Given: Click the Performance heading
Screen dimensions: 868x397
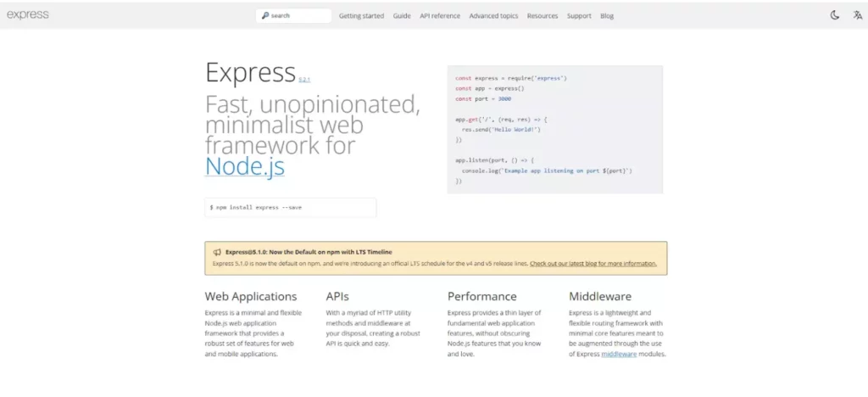Looking at the screenshot, I should tap(482, 296).
